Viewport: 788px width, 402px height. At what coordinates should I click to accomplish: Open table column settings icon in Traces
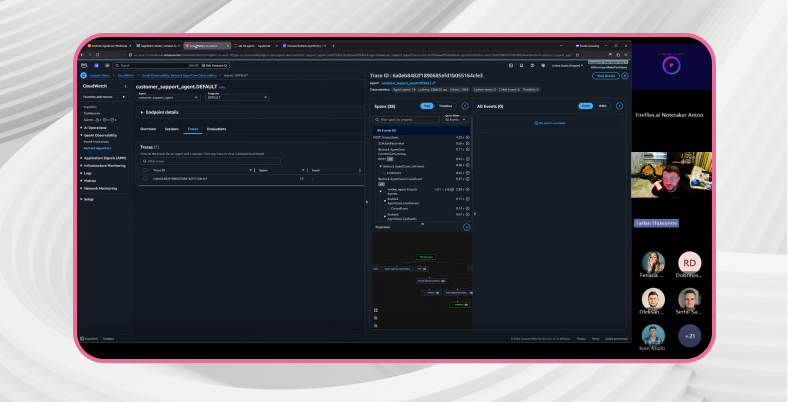click(x=360, y=170)
